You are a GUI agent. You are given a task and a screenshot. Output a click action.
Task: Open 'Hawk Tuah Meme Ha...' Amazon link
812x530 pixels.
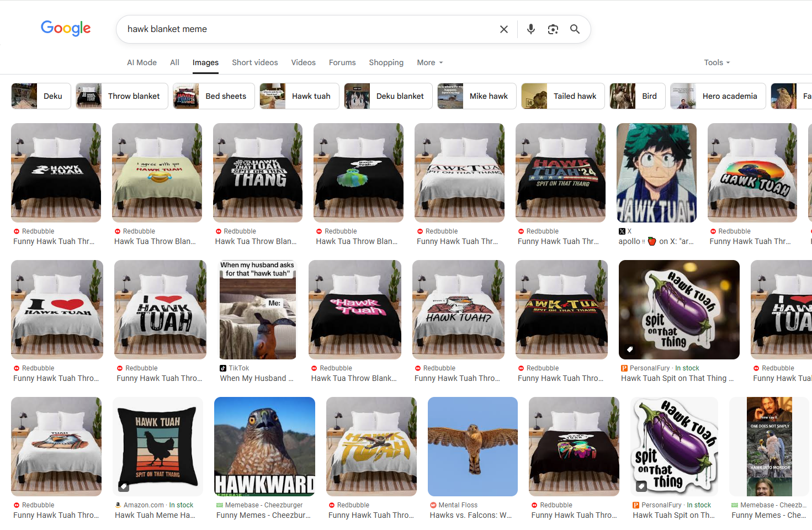click(155, 515)
